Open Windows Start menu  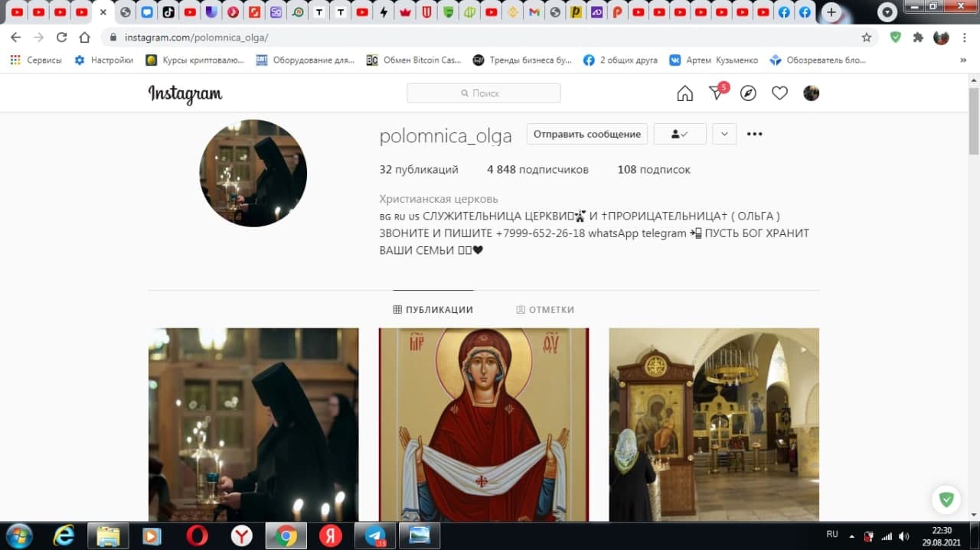18,535
